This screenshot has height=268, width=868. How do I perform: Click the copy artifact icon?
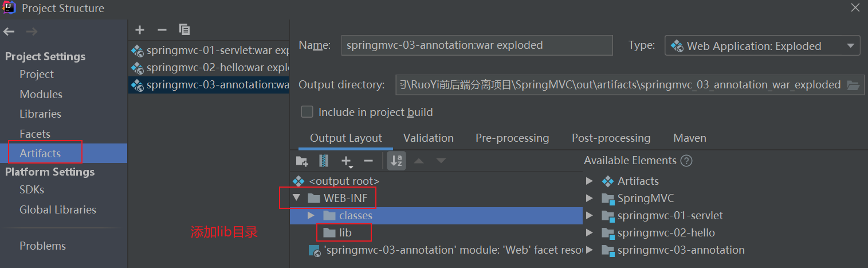click(x=184, y=30)
